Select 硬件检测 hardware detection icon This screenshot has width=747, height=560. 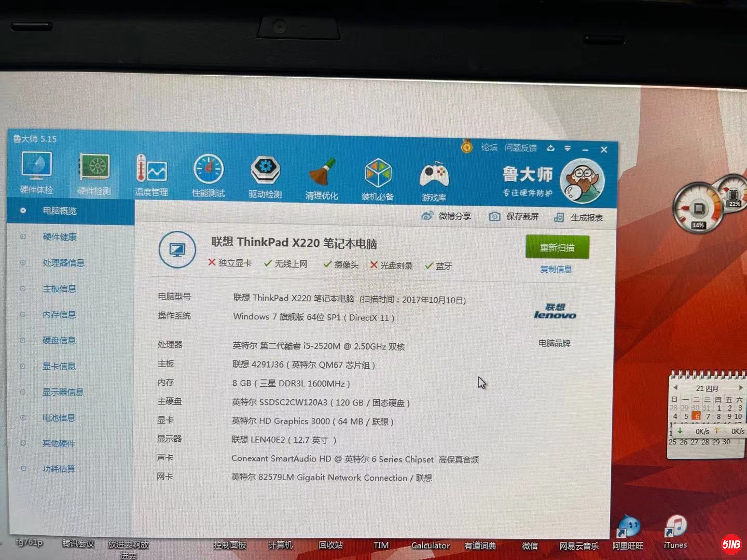point(94,174)
